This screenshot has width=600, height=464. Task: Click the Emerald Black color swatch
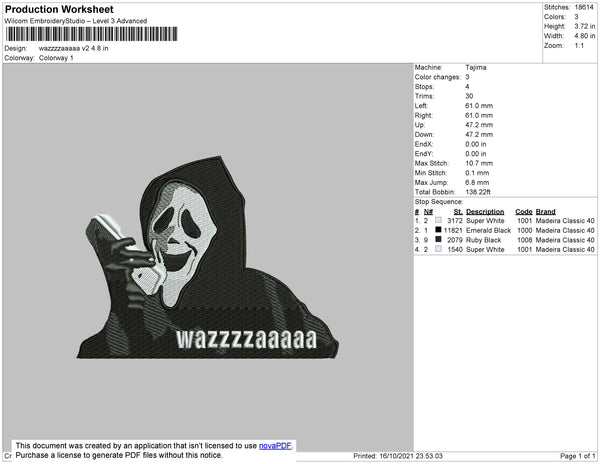point(439,230)
